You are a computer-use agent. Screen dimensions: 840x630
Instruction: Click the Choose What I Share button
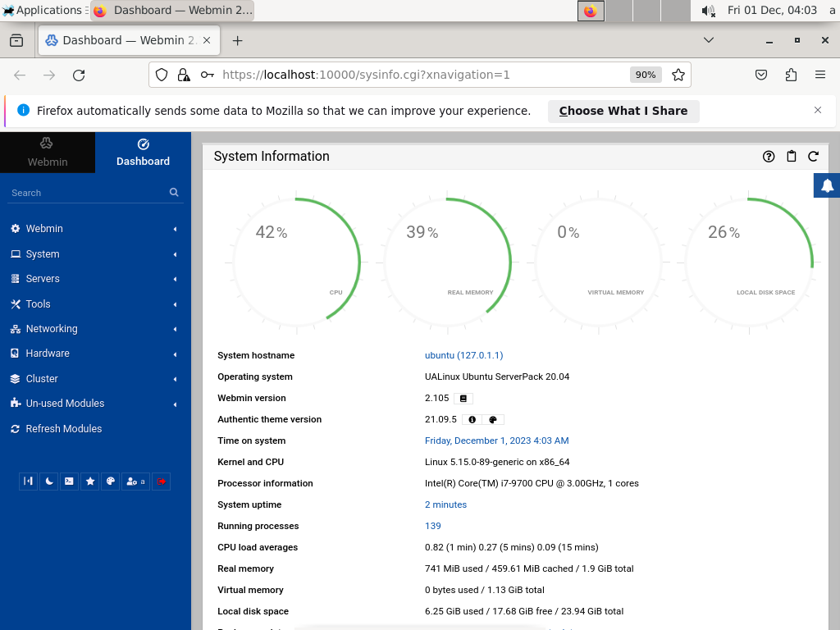coord(623,111)
